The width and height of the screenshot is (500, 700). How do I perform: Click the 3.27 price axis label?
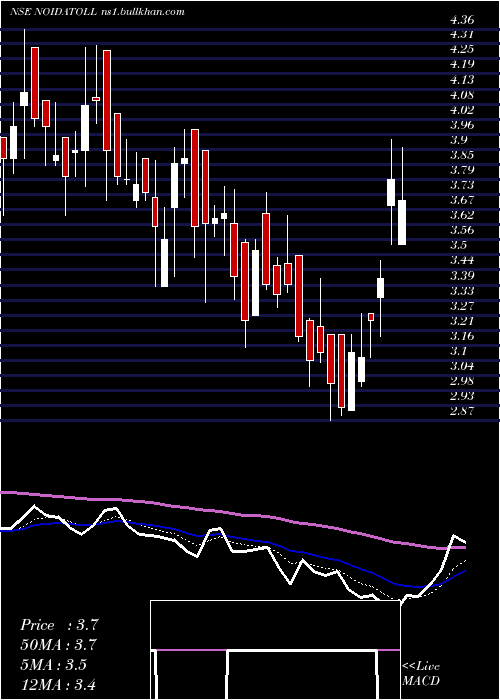click(462, 306)
